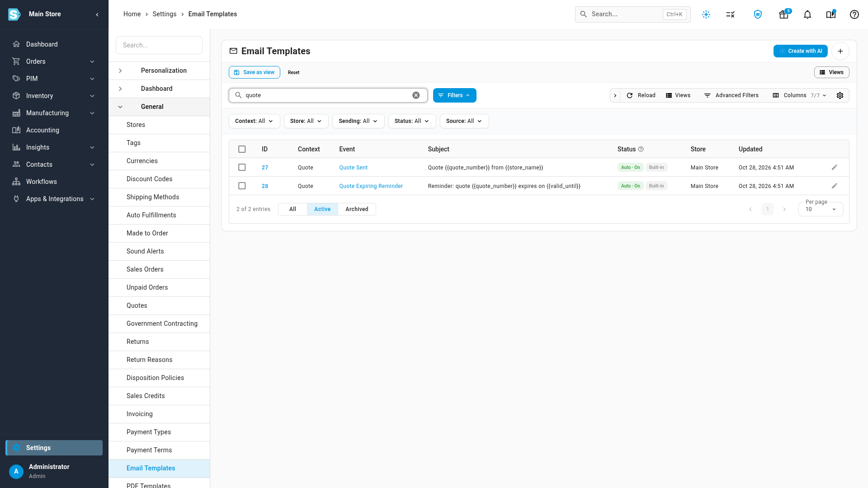Collapse the main sidebar arrow

pyautogui.click(x=97, y=14)
